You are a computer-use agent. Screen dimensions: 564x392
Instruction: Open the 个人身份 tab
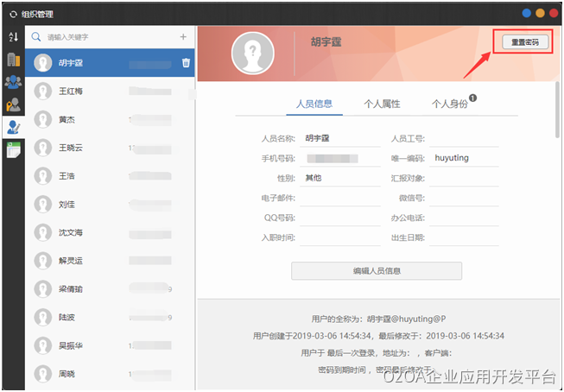[450, 104]
